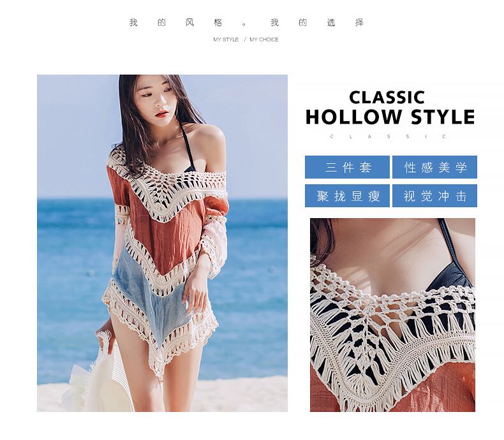Click the 我的选择 header text
This screenshot has width=504, height=440.
pos(317,22)
